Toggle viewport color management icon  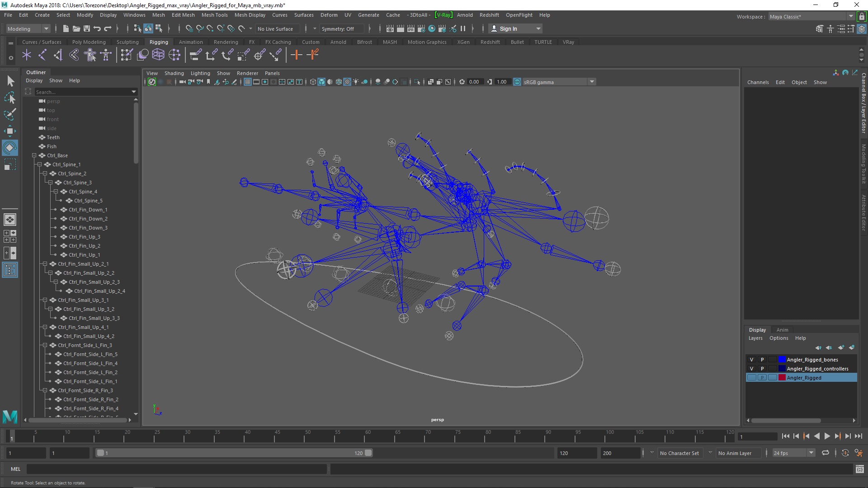pyautogui.click(x=517, y=82)
